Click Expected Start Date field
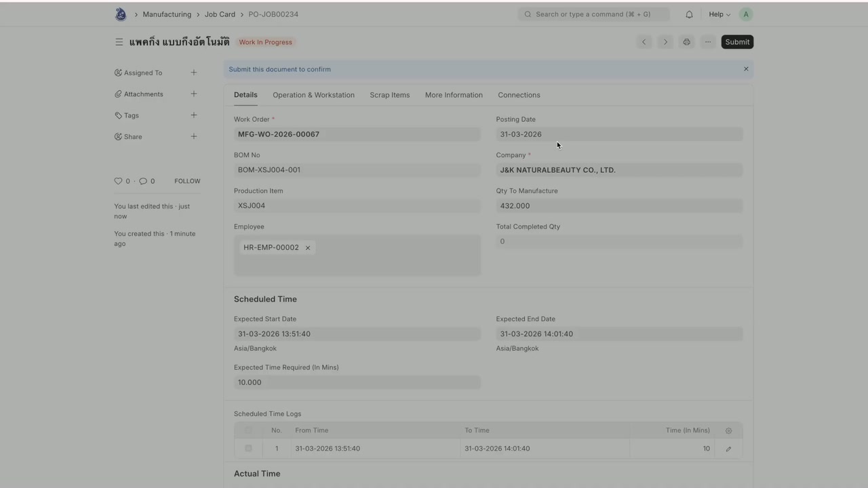Image resolution: width=868 pixels, height=488 pixels. [357, 333]
